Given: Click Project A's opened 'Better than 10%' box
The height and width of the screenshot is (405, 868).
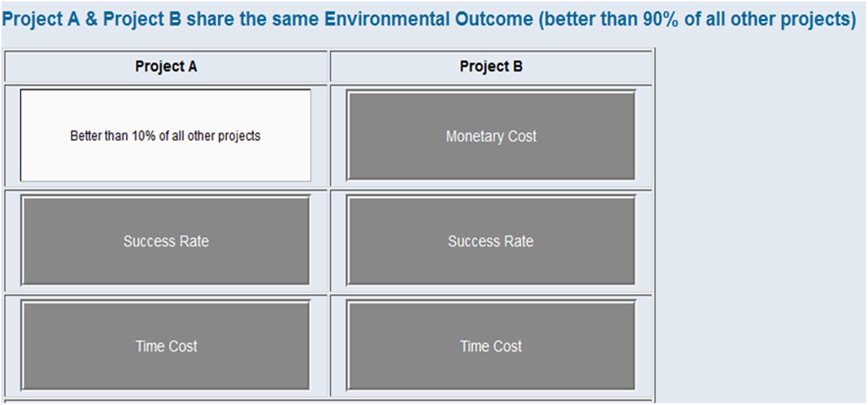Looking at the screenshot, I should [x=165, y=135].
